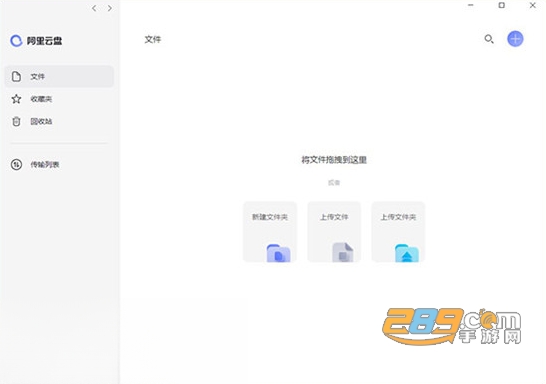Click the forward navigation arrow
Screen dimensions: 546x384
pyautogui.click(x=110, y=8)
